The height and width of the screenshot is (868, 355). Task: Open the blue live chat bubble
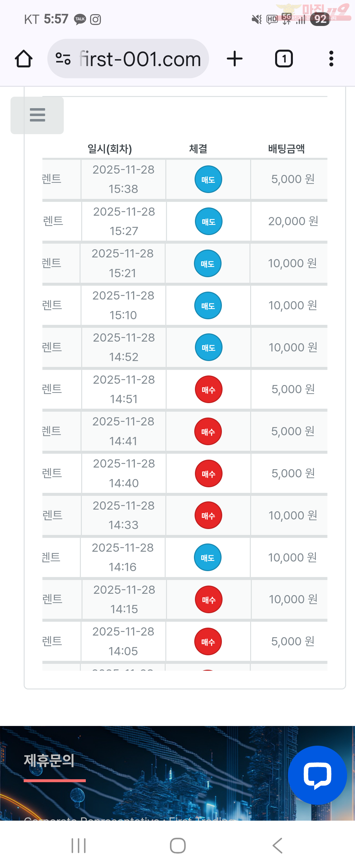(317, 775)
